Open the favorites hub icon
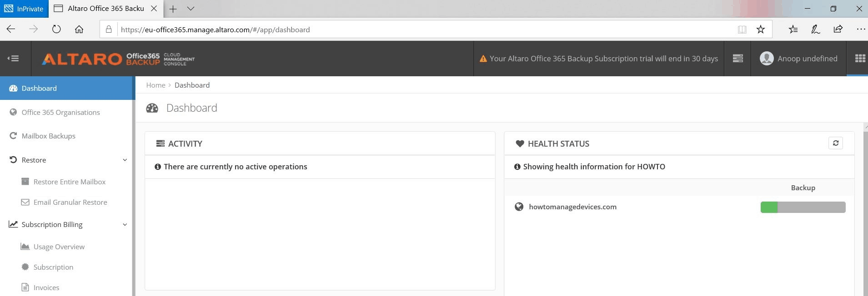The image size is (868, 296). pyautogui.click(x=793, y=30)
